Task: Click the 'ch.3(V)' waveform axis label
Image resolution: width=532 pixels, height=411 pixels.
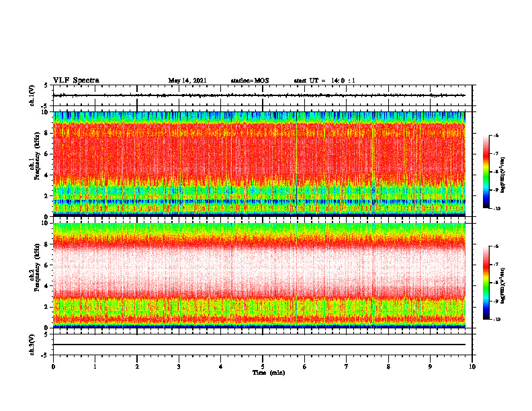Action: [x=32, y=345]
